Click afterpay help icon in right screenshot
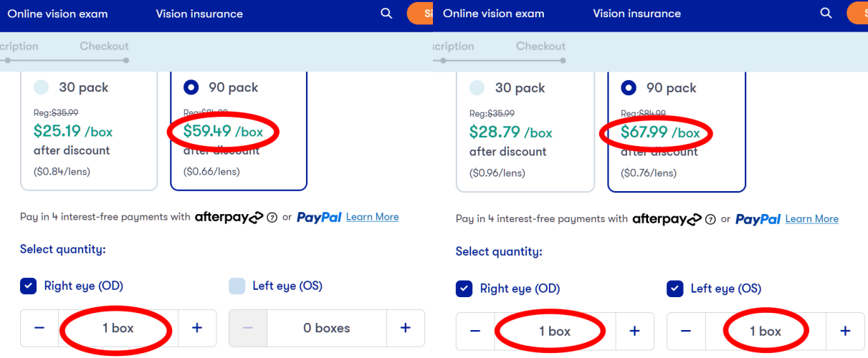 (x=710, y=219)
